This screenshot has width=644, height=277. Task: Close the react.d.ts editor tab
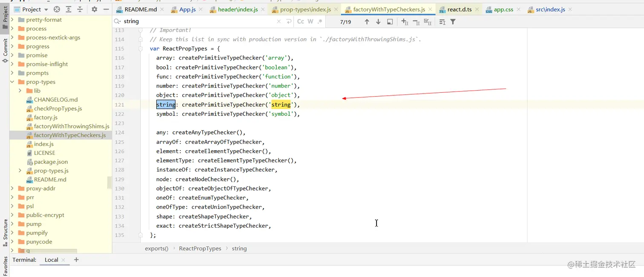point(477,9)
